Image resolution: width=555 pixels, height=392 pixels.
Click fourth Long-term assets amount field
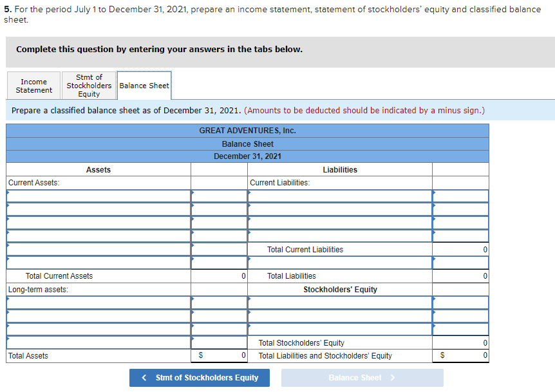(219, 342)
